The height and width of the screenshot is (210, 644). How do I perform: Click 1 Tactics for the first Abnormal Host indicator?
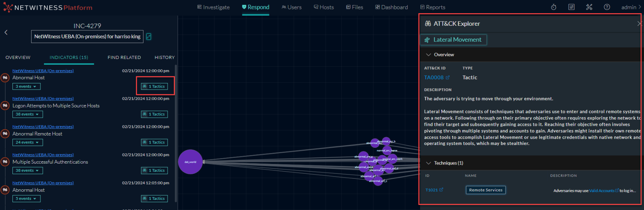(154, 86)
